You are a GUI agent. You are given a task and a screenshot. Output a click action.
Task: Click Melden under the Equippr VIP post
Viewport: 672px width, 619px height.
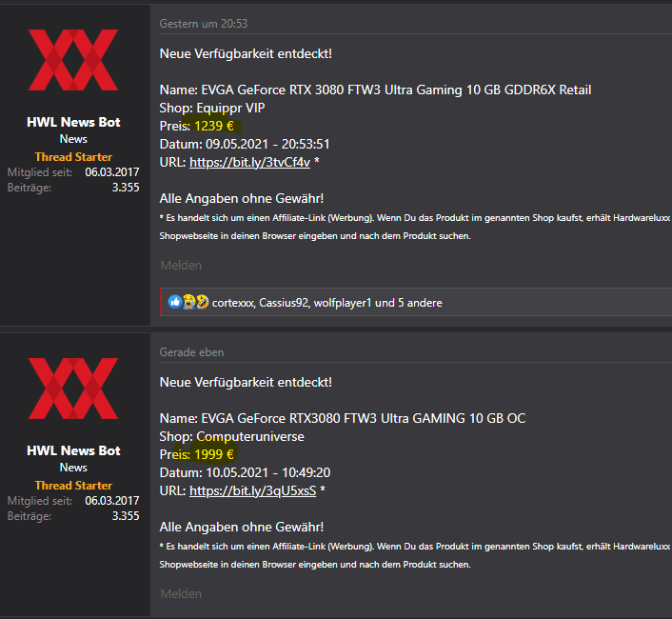pyautogui.click(x=181, y=266)
